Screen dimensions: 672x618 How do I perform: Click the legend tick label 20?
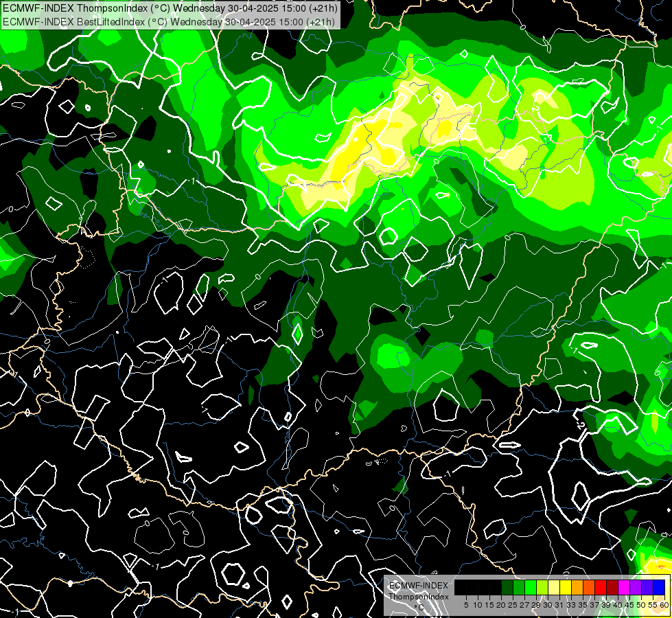click(501, 605)
